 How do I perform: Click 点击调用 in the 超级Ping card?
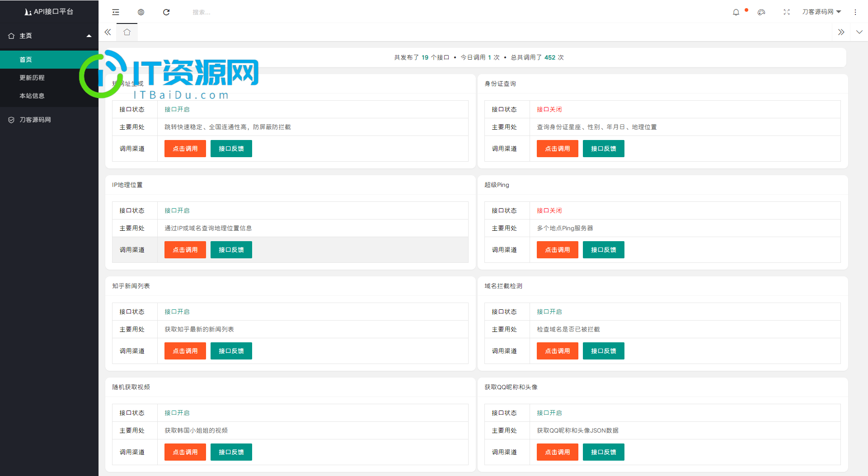[558, 250]
